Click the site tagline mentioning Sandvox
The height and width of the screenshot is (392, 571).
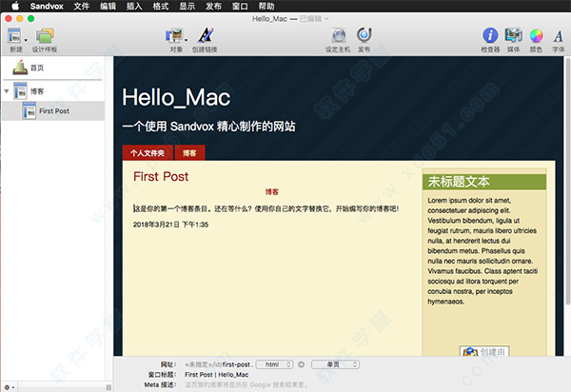point(209,127)
